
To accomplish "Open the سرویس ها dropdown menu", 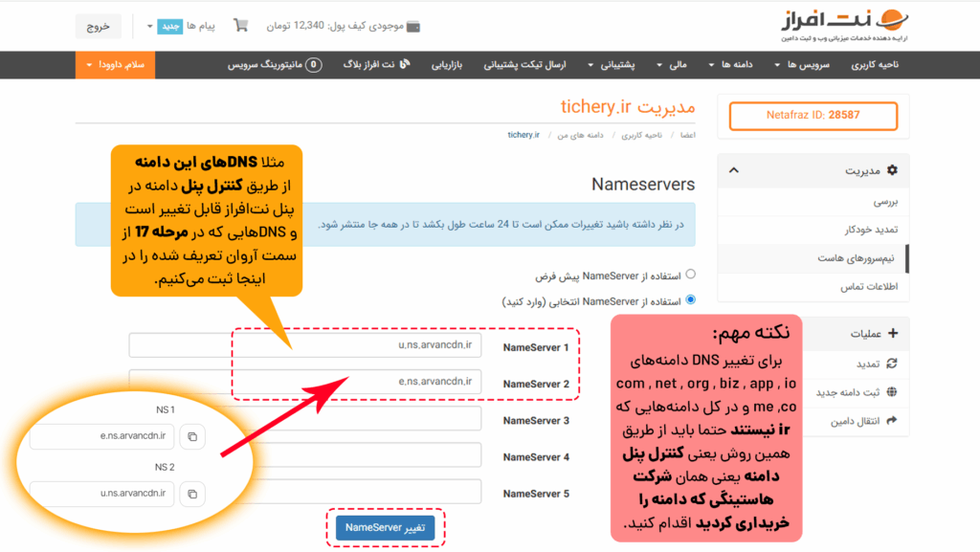I will click(802, 64).
